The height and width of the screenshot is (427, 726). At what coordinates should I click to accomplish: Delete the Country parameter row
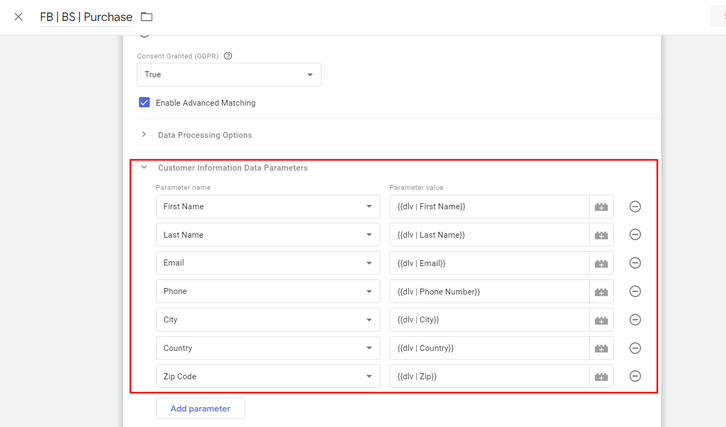coord(635,348)
